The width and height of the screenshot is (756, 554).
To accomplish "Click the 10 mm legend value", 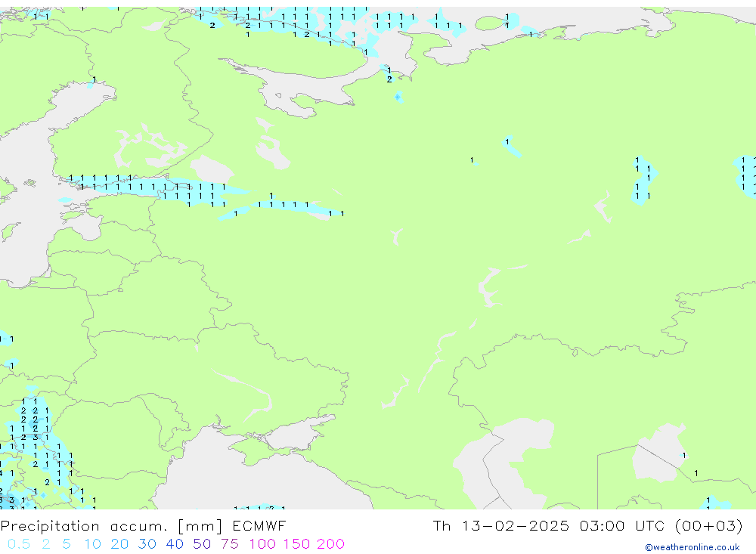I will click(x=92, y=544).
